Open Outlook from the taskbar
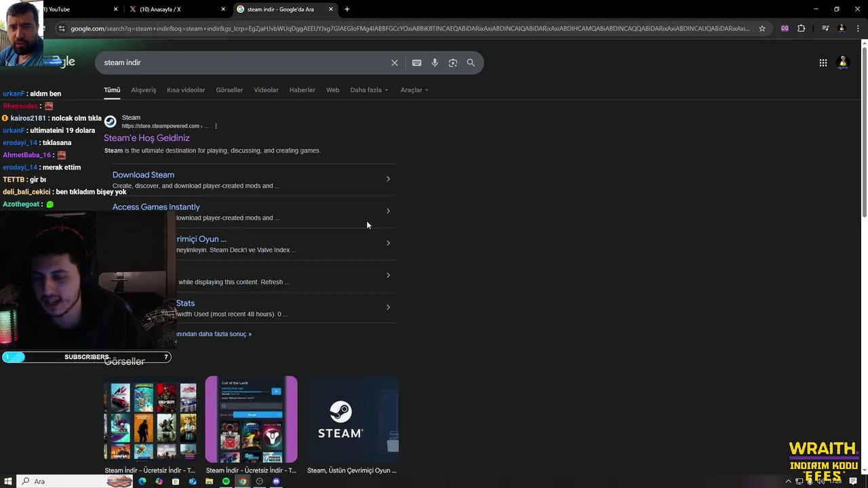This screenshot has width=868, height=488. click(x=193, y=481)
